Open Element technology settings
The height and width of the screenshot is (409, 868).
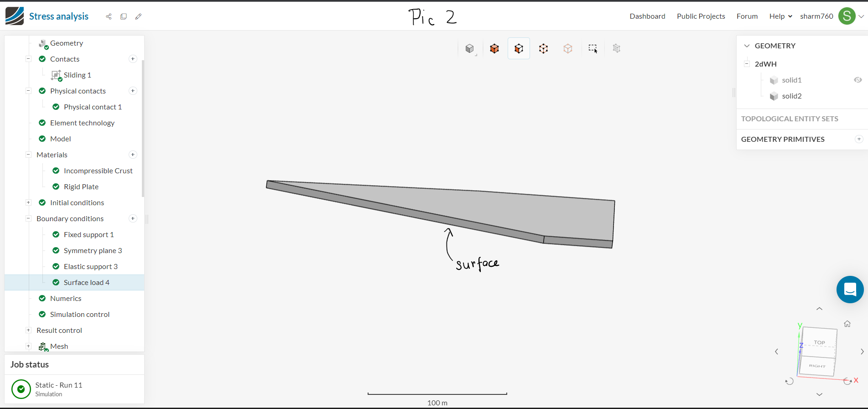[x=82, y=123]
